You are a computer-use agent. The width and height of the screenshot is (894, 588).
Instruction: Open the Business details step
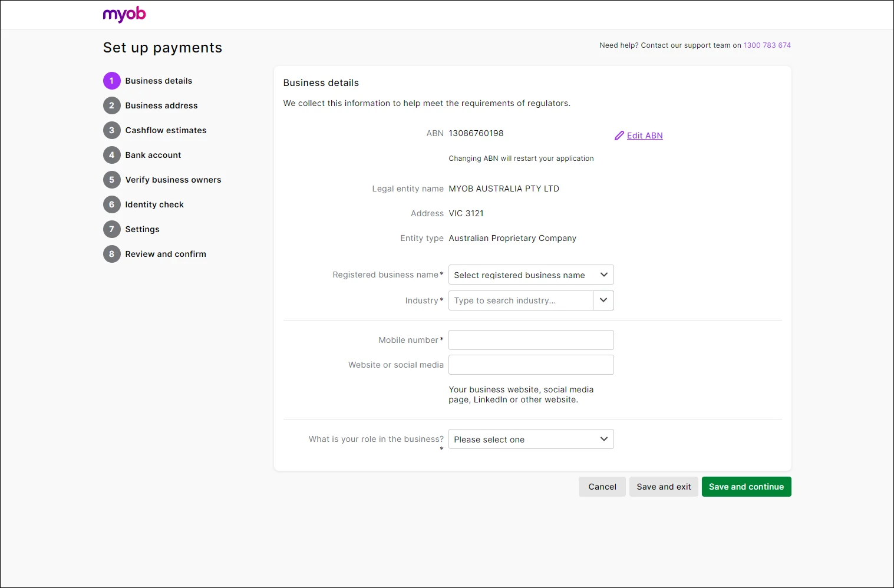click(159, 81)
